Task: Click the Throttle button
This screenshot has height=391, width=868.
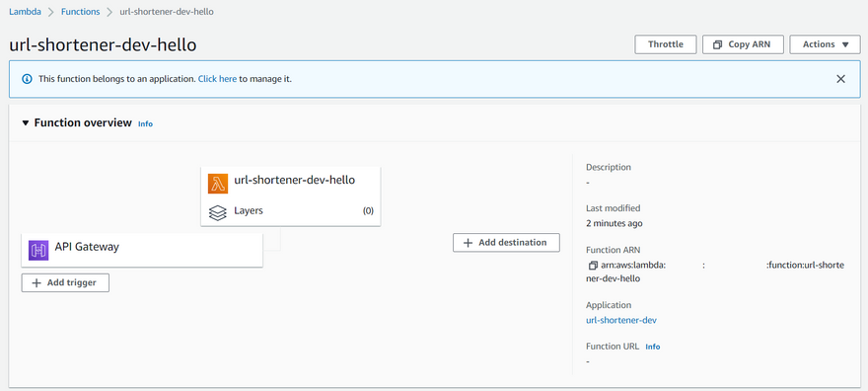Action: point(666,44)
